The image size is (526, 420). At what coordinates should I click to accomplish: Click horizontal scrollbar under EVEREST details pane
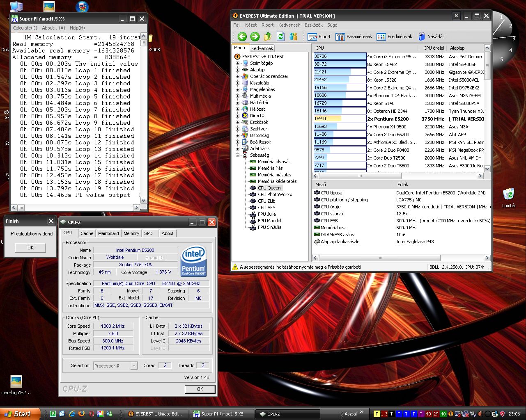click(x=401, y=258)
